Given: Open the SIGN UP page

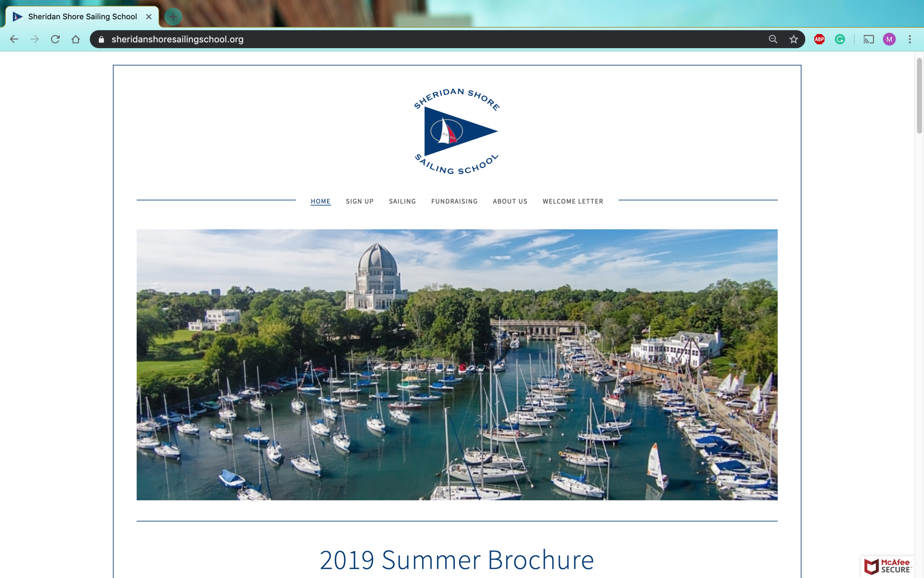Looking at the screenshot, I should point(360,201).
